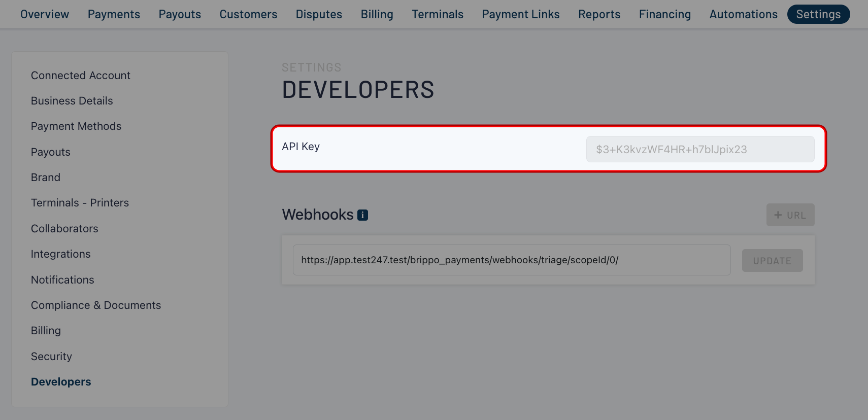Go to Terminals - Printers settings
The image size is (868, 420).
pyautogui.click(x=80, y=203)
